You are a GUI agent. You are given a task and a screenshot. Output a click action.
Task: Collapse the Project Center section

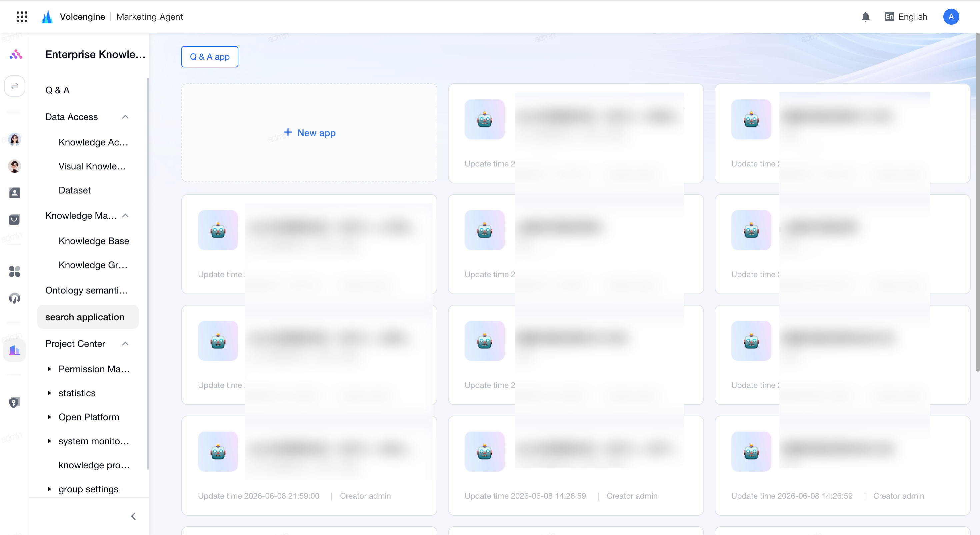[125, 344]
